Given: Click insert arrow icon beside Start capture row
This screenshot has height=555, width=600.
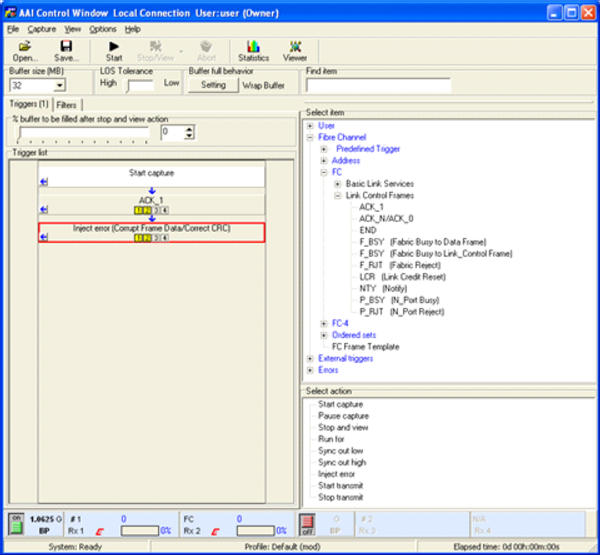Looking at the screenshot, I should (x=44, y=181).
